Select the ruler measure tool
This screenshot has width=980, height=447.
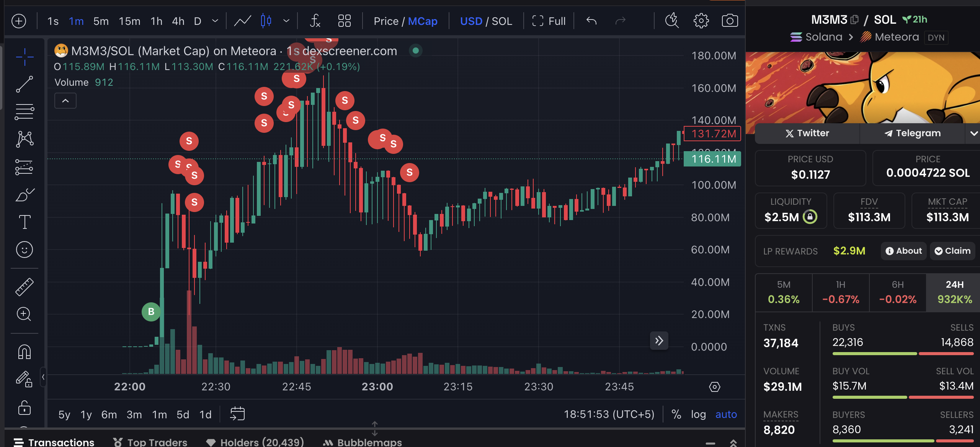pos(24,287)
